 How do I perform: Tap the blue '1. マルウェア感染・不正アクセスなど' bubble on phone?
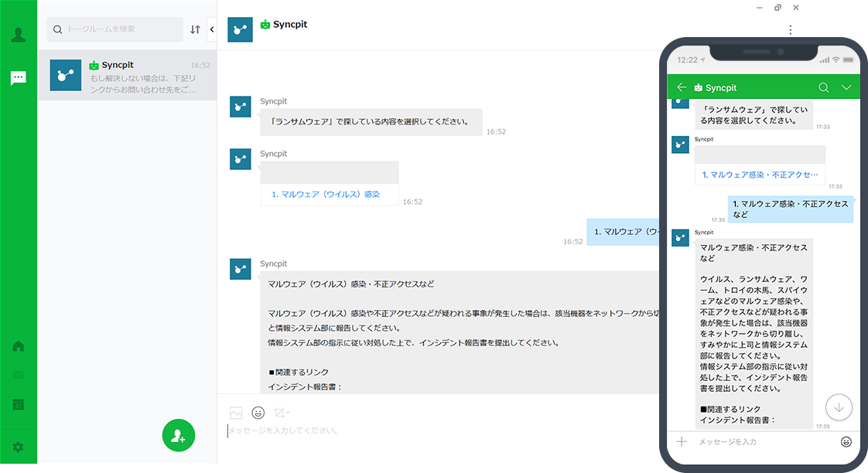[790, 209]
